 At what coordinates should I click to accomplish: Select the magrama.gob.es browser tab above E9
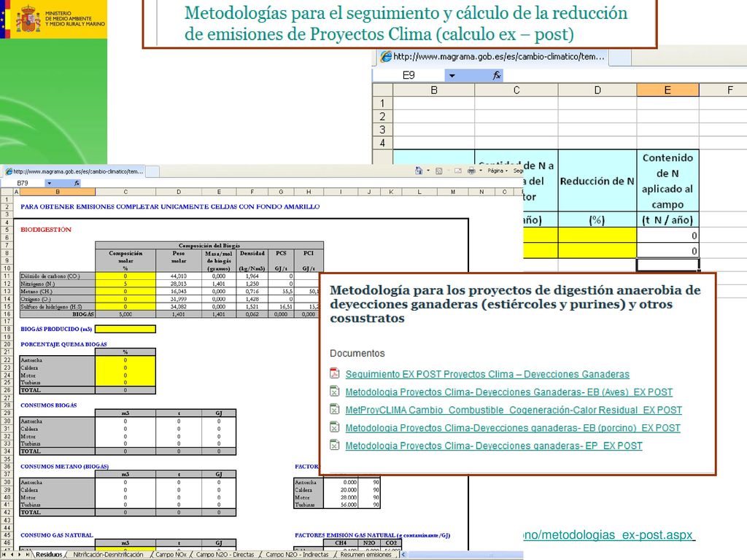tap(493, 57)
